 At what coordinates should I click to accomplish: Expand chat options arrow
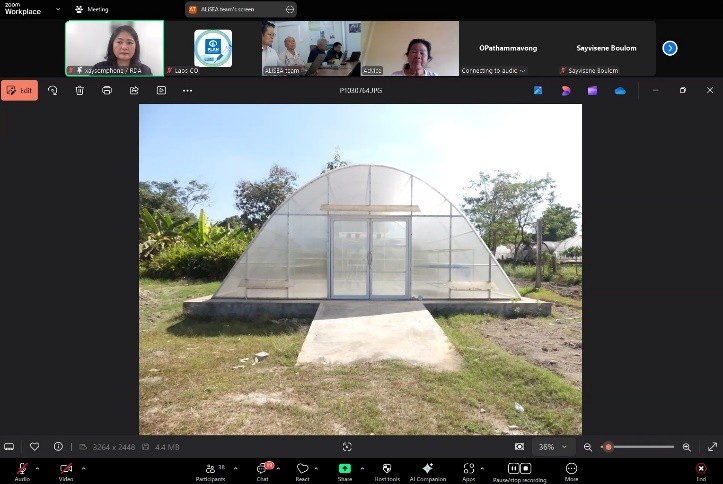pos(278,469)
